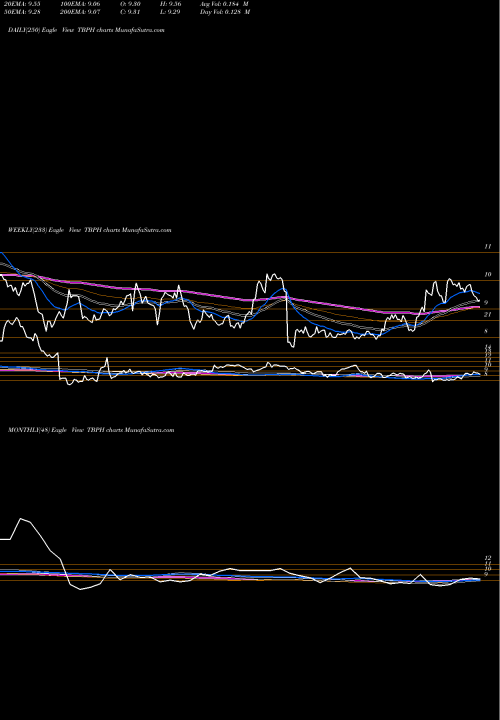
Task: Click the 10 price label on weekly chart axis
Action: (488, 275)
